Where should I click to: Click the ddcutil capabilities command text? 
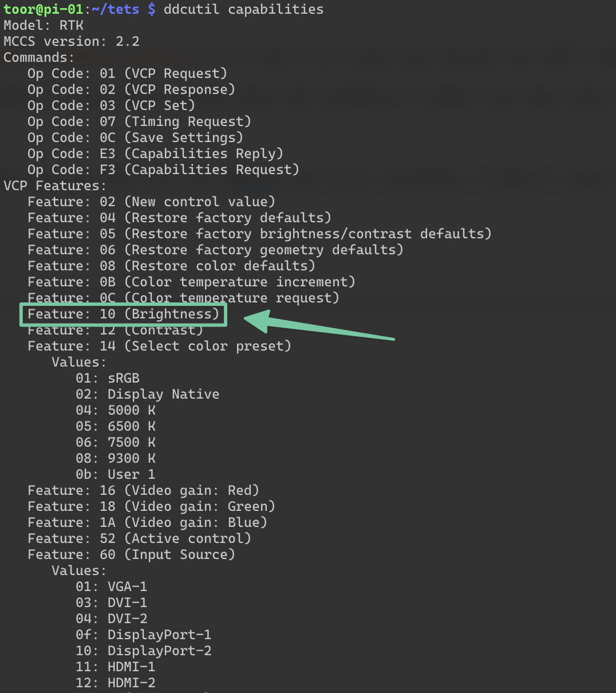(243, 10)
